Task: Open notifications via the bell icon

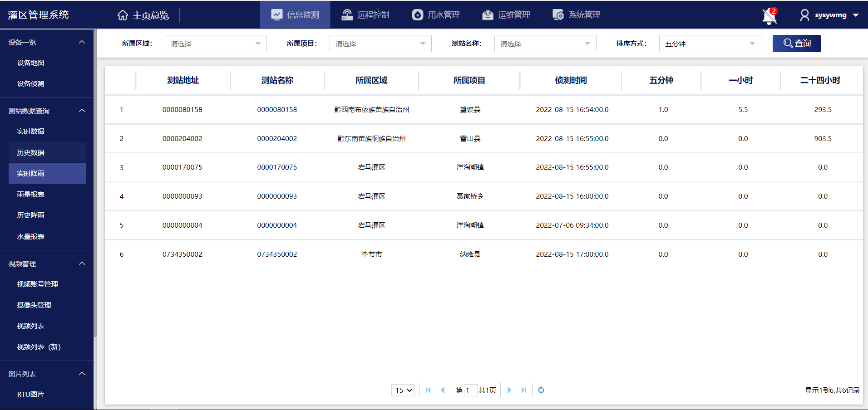Action: click(769, 16)
